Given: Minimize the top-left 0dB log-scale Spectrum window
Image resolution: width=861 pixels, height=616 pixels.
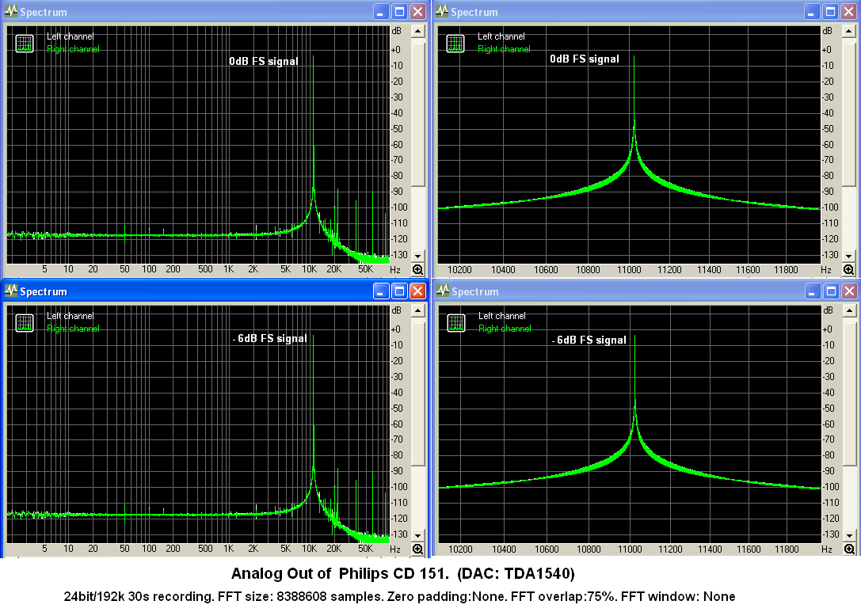Looking at the screenshot, I should (381, 12).
